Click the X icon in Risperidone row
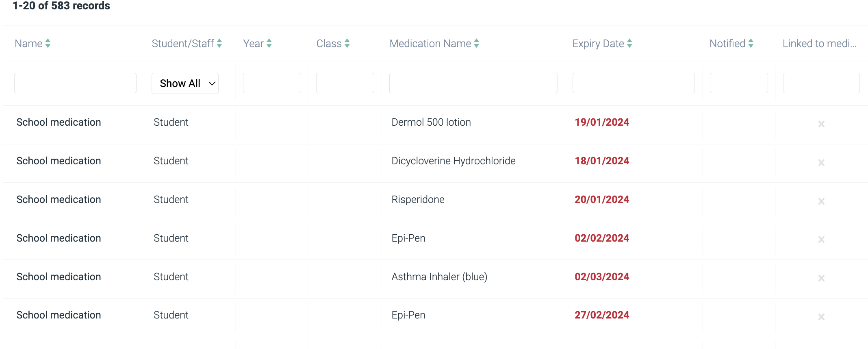The height and width of the screenshot is (349, 868). click(821, 201)
